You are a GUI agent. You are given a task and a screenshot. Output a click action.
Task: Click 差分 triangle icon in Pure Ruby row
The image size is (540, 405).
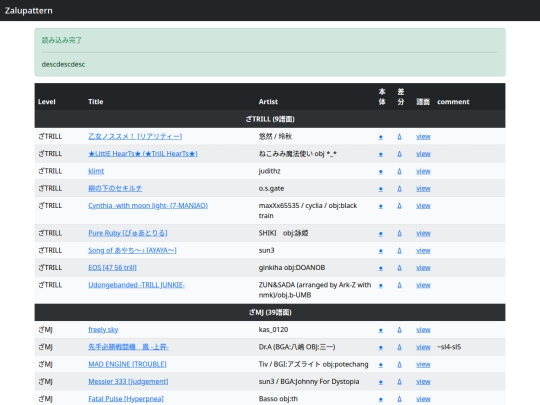point(399,233)
